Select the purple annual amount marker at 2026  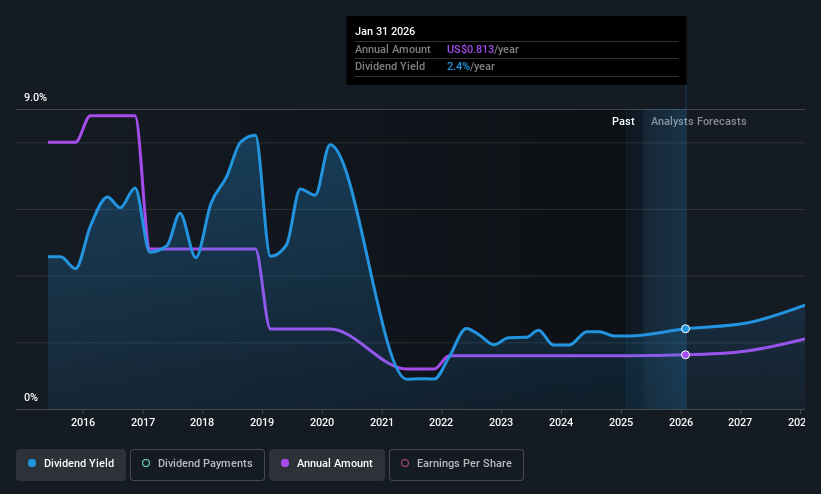(x=685, y=355)
